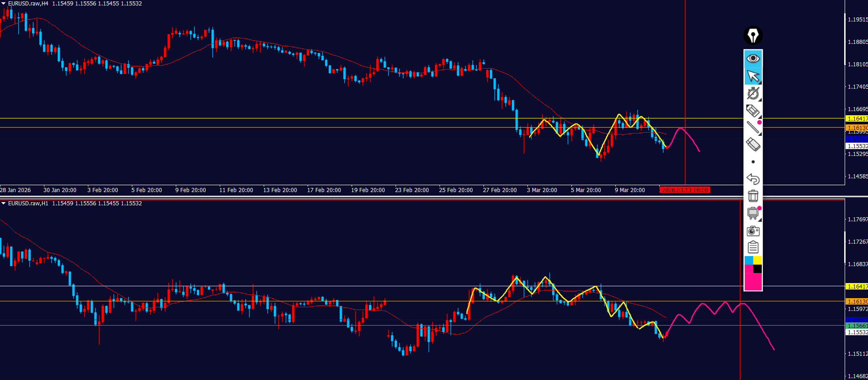This screenshot has width=868, height=380.
Task: Take a screenshot with the camera icon
Action: pyautogui.click(x=753, y=231)
